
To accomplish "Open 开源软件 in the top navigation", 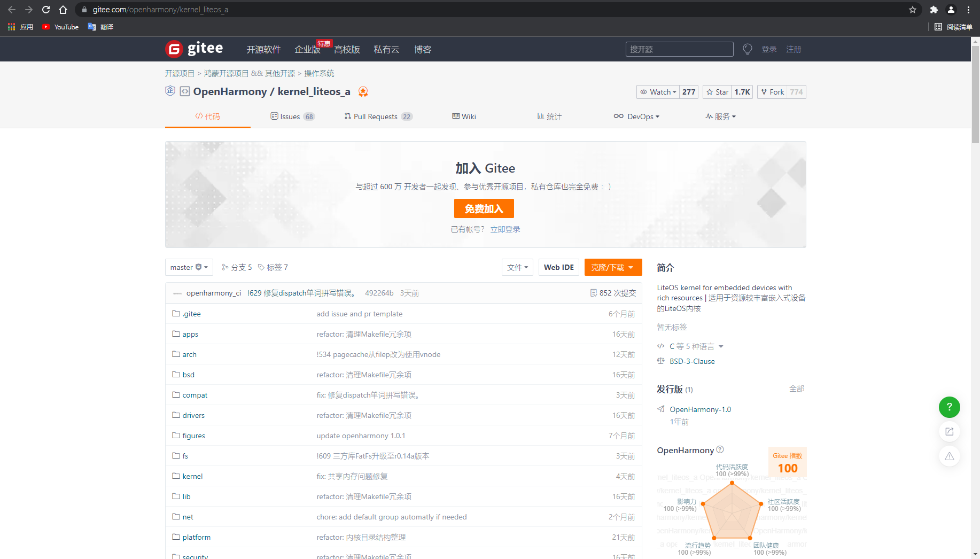I will click(x=263, y=49).
